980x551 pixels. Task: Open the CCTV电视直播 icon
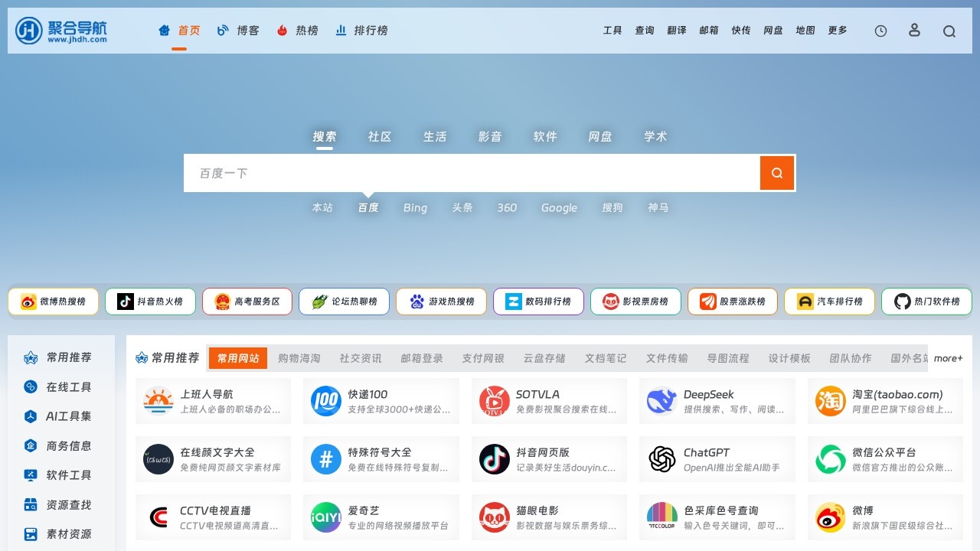[158, 517]
